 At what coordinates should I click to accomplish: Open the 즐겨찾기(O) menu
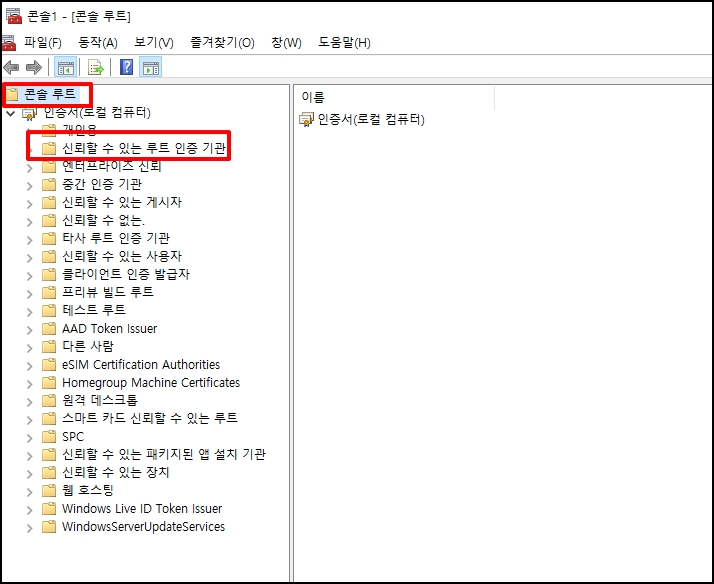point(222,43)
